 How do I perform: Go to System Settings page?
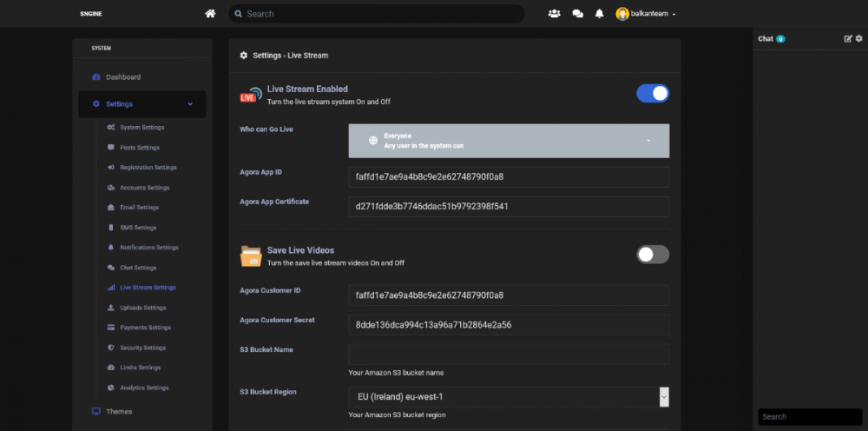142,128
